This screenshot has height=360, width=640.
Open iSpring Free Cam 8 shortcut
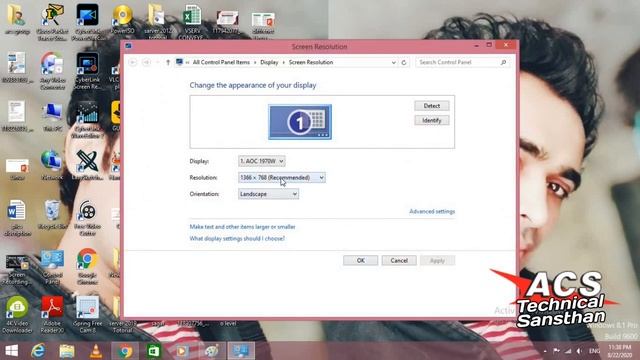pyautogui.click(x=87, y=314)
